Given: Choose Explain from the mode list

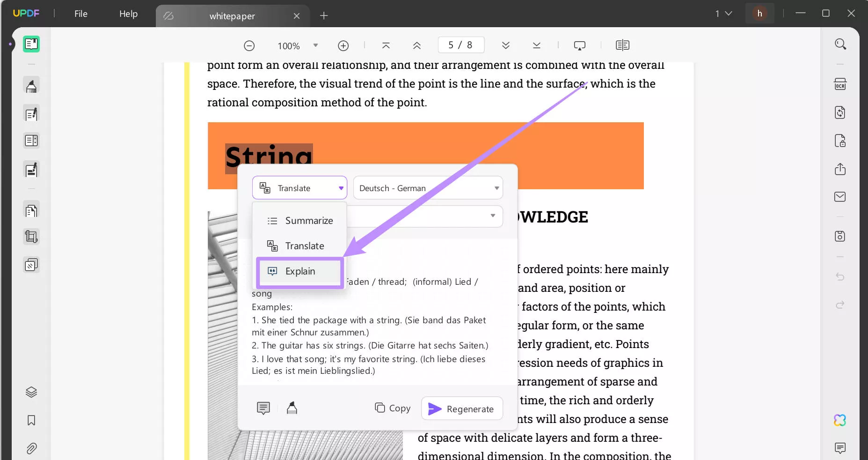Looking at the screenshot, I should (x=299, y=271).
